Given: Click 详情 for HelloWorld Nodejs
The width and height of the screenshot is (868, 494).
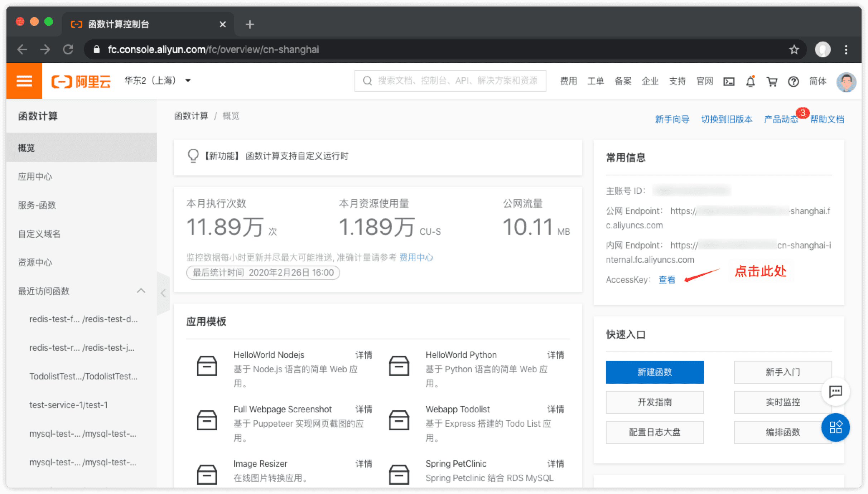Looking at the screenshot, I should point(363,355).
